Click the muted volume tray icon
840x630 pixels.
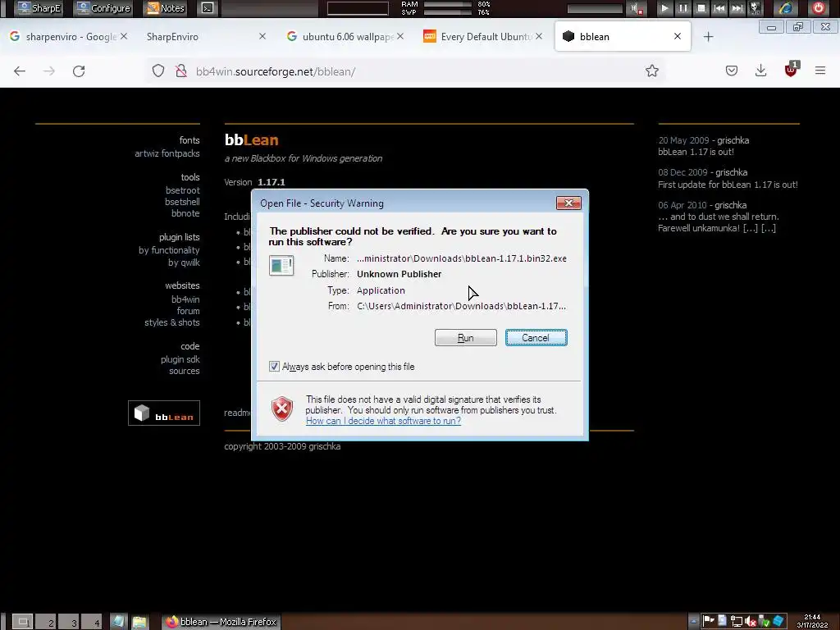(751, 622)
